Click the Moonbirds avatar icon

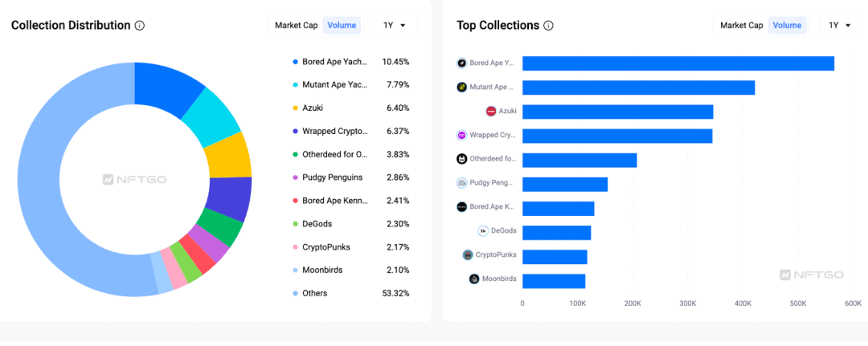tap(474, 279)
